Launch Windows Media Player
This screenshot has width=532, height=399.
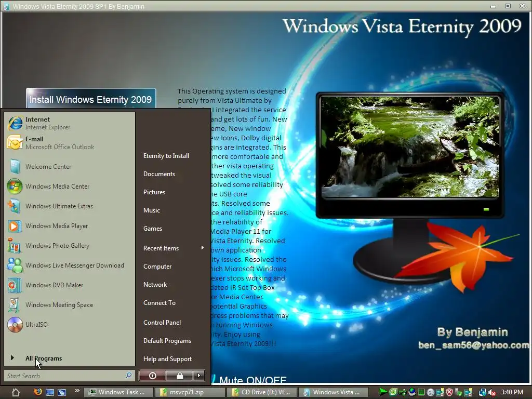point(70,225)
